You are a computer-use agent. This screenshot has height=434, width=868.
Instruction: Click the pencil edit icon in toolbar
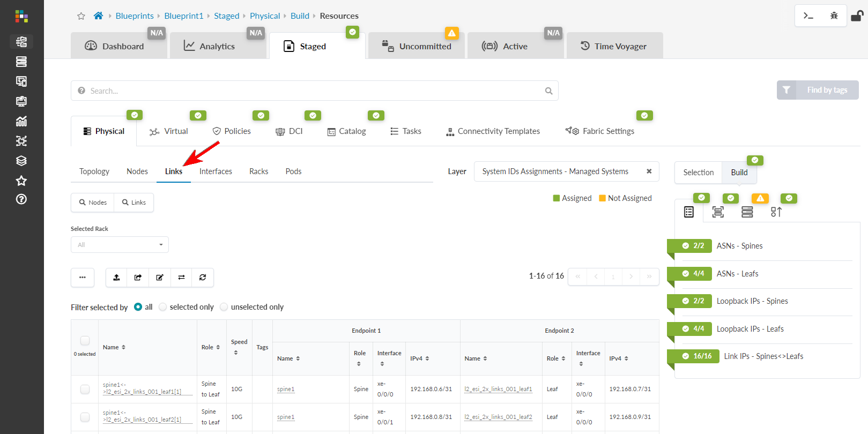pos(160,277)
